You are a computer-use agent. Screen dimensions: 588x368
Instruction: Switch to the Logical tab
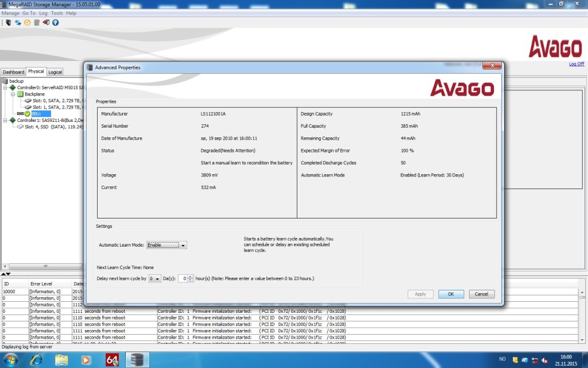coord(55,72)
